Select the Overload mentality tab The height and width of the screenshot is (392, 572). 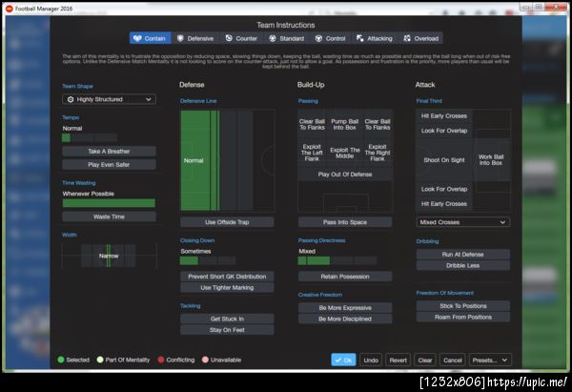(x=421, y=38)
